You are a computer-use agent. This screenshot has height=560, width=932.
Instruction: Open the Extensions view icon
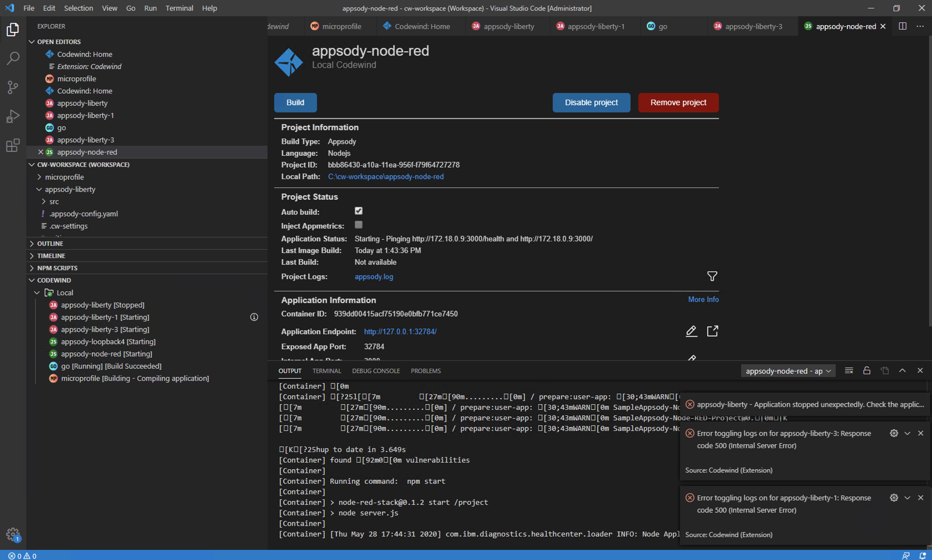[13, 145]
